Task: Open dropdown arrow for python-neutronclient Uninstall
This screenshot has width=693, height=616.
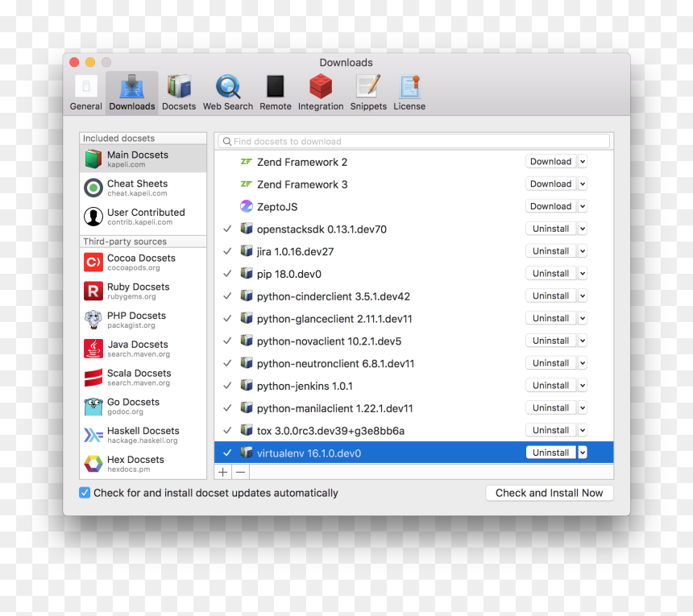Action: pos(583,363)
